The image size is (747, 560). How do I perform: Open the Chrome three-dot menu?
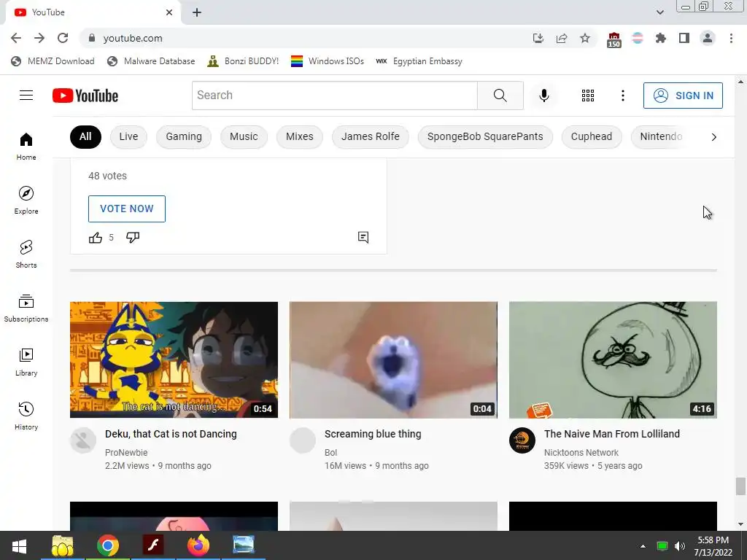click(x=731, y=38)
